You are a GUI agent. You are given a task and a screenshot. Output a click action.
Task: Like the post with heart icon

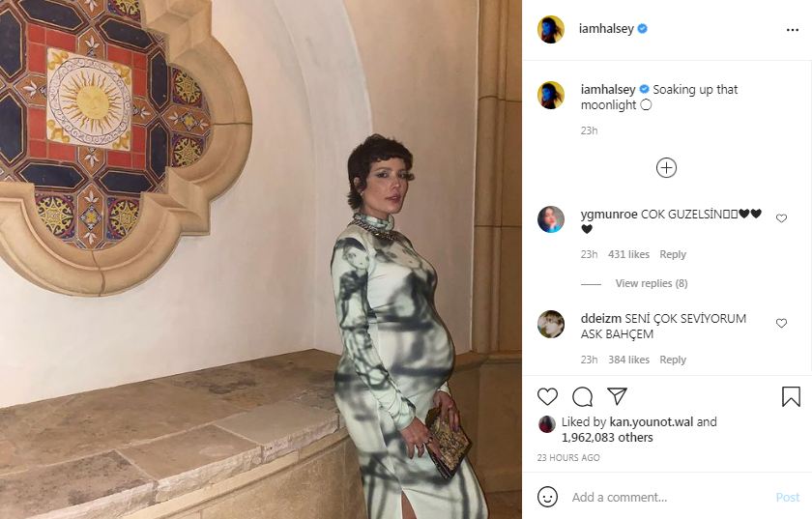pos(547,397)
